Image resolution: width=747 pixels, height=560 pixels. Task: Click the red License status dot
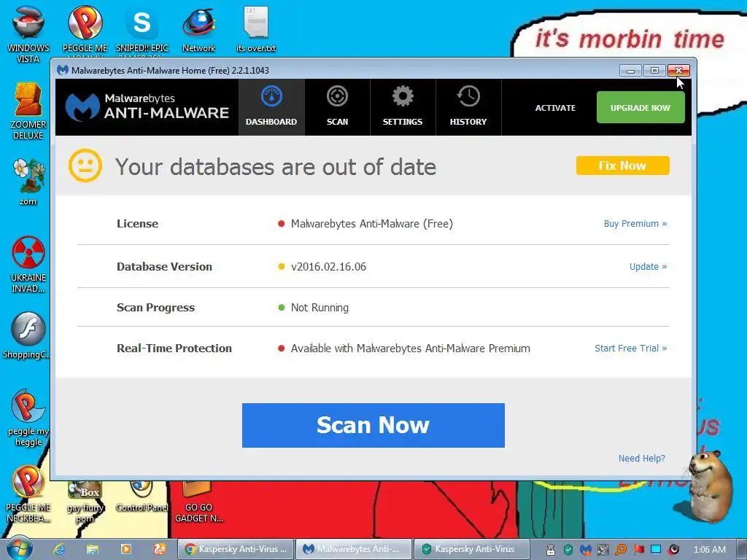[281, 224]
